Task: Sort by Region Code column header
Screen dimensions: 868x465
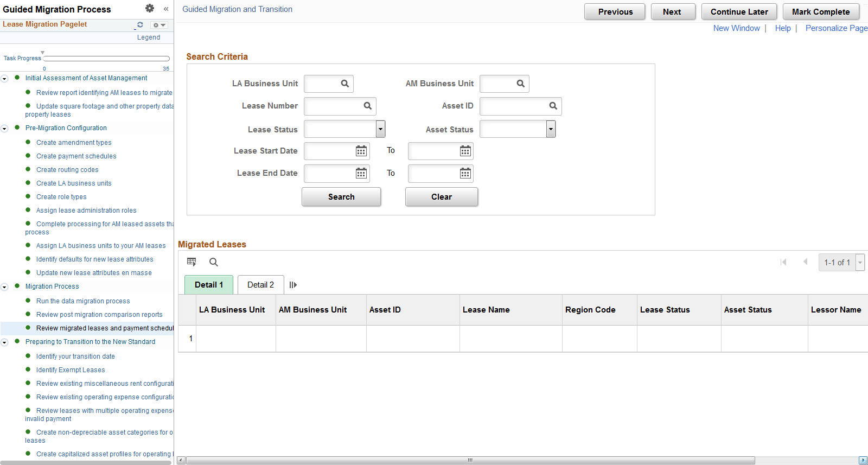Action: pyautogui.click(x=590, y=310)
